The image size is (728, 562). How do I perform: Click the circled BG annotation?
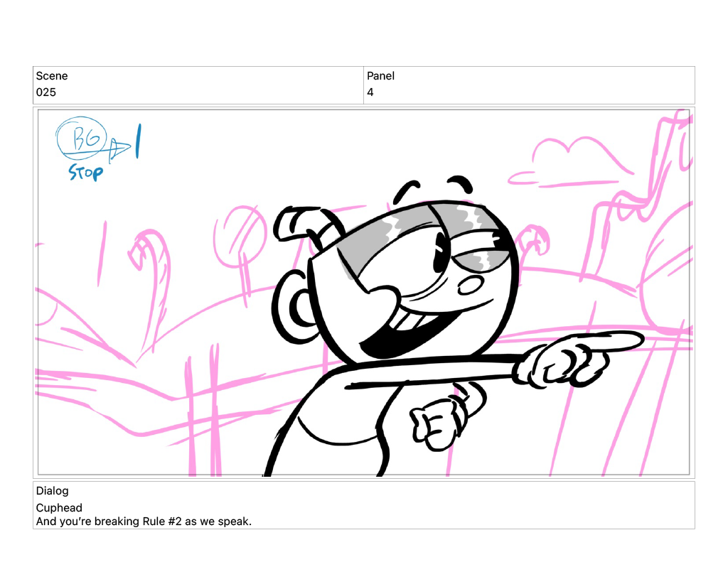81,137
